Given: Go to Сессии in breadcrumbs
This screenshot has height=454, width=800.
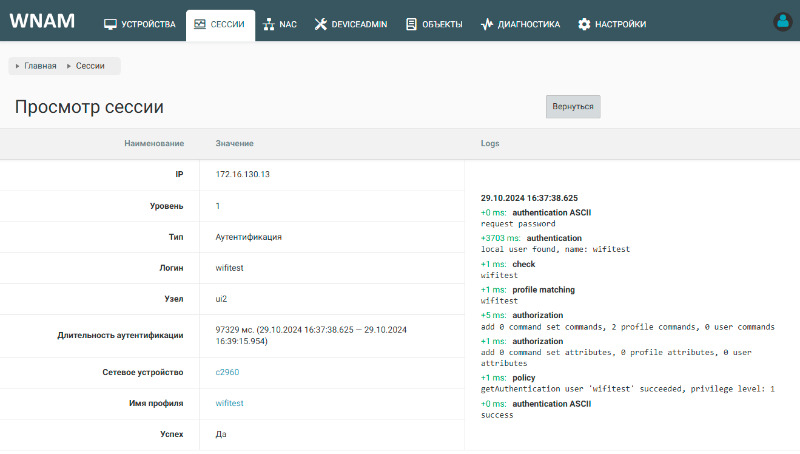Looking at the screenshot, I should point(90,66).
